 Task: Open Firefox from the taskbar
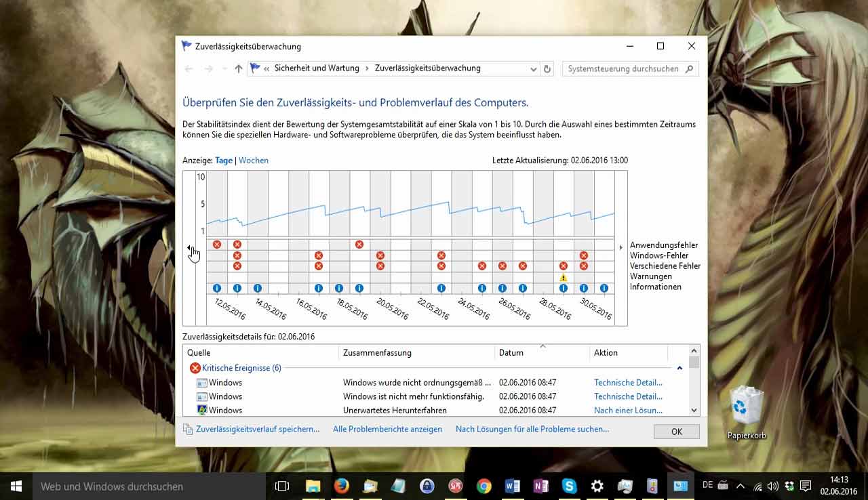pyautogui.click(x=341, y=486)
